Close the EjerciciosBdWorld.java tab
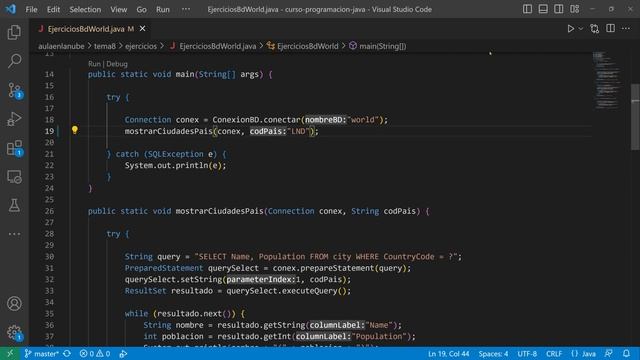This screenshot has height=360, width=640. click(x=142, y=29)
